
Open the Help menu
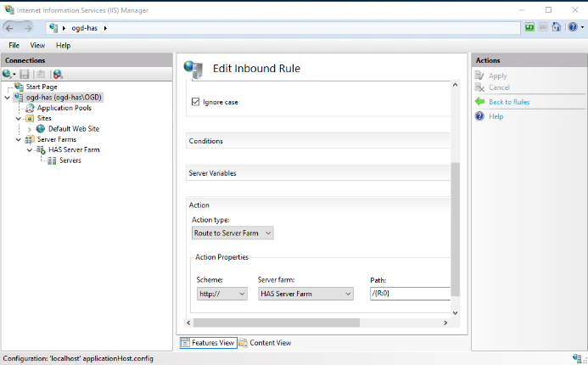(63, 45)
